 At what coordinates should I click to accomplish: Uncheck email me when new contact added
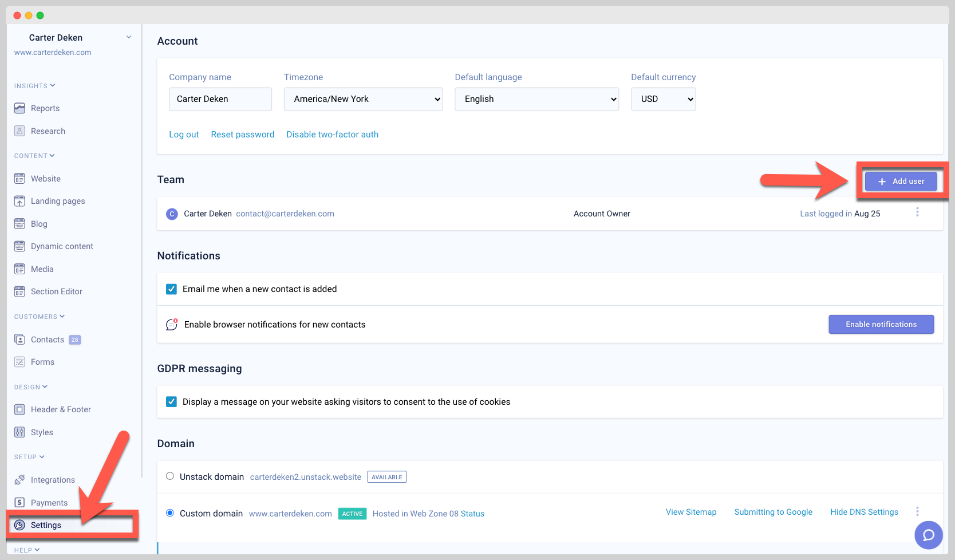[x=171, y=289]
